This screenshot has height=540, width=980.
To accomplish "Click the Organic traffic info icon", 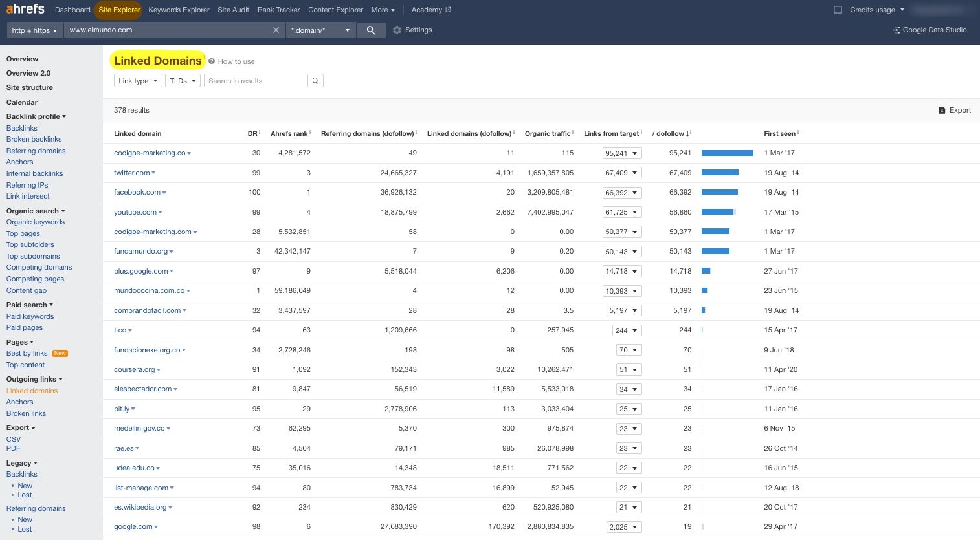I will 573,133.
